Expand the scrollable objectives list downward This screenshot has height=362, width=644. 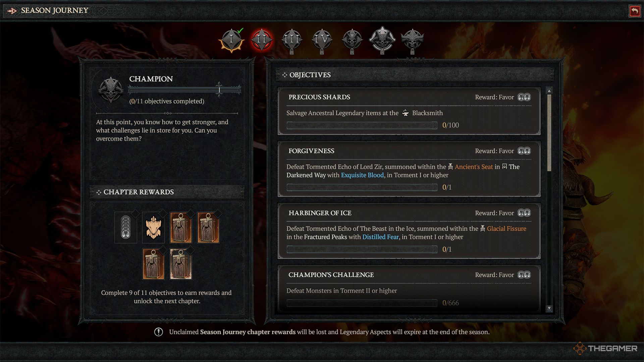tap(548, 310)
